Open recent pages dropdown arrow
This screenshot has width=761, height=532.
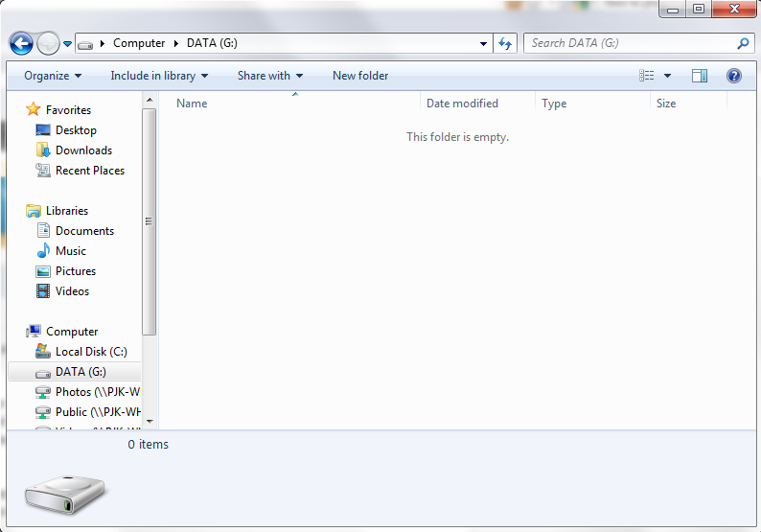(x=67, y=44)
